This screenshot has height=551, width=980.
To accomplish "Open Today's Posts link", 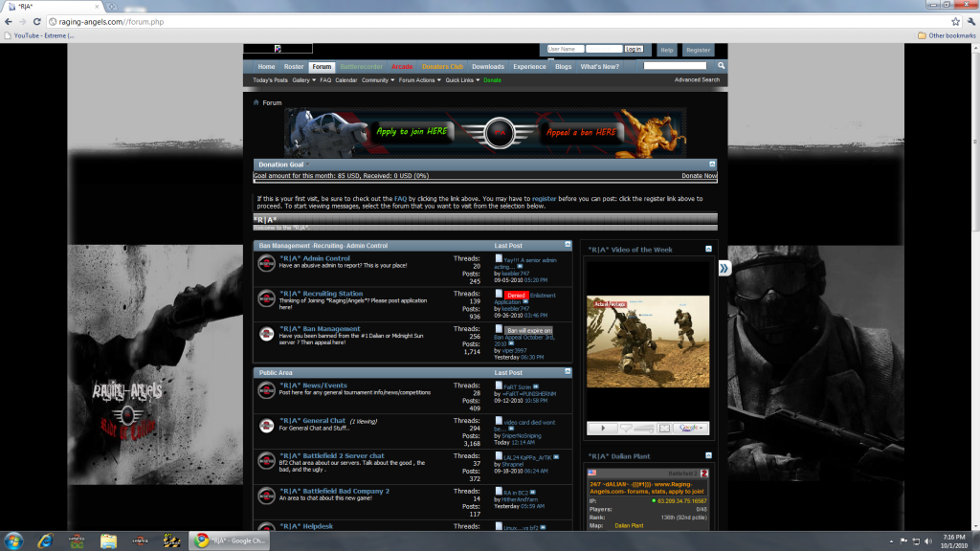I will [x=270, y=80].
